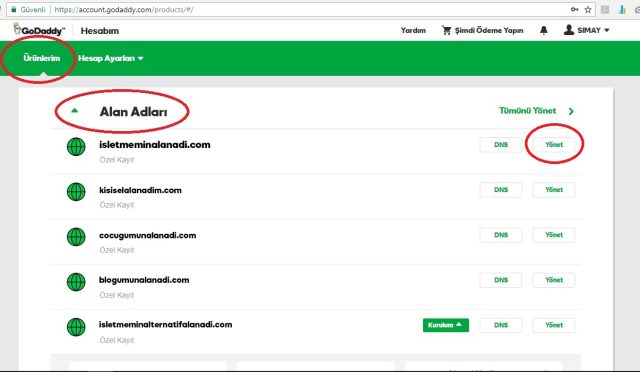Click globe icon for isletmeminalternatifalanadi.com
Screen dimensions: 640x372
click(x=76, y=327)
